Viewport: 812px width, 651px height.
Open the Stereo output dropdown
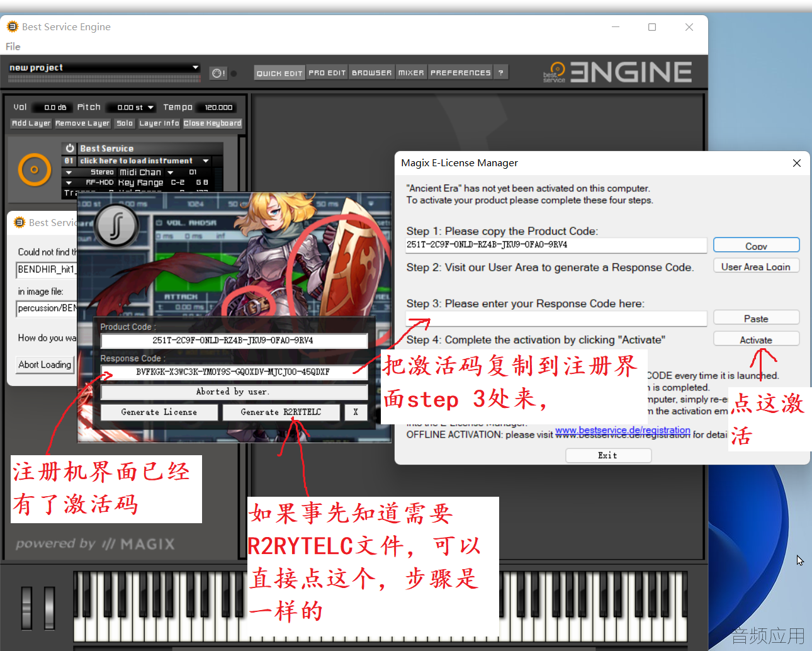[69, 173]
